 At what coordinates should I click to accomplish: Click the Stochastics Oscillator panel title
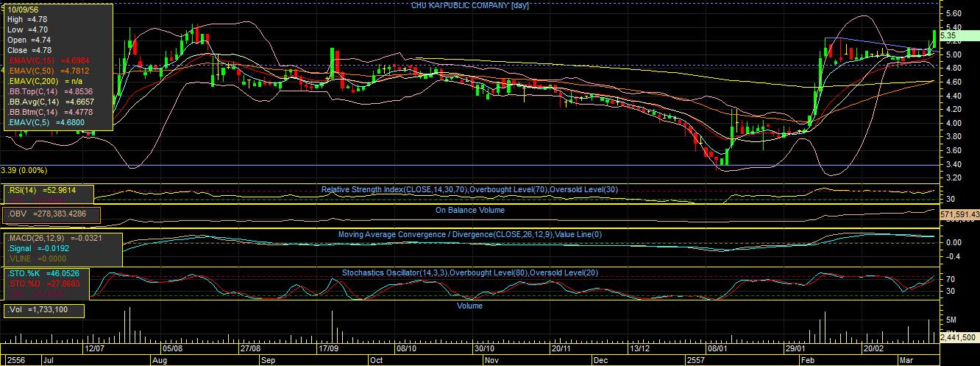(x=469, y=273)
